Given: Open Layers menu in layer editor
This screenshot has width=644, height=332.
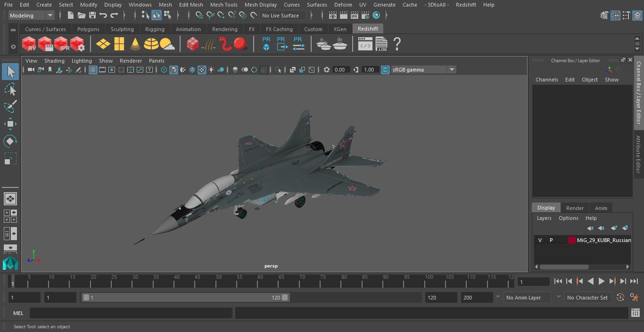Looking at the screenshot, I should [x=544, y=218].
